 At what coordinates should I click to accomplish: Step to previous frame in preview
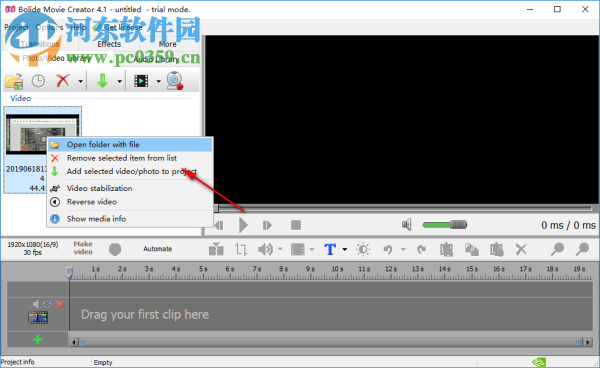click(219, 225)
